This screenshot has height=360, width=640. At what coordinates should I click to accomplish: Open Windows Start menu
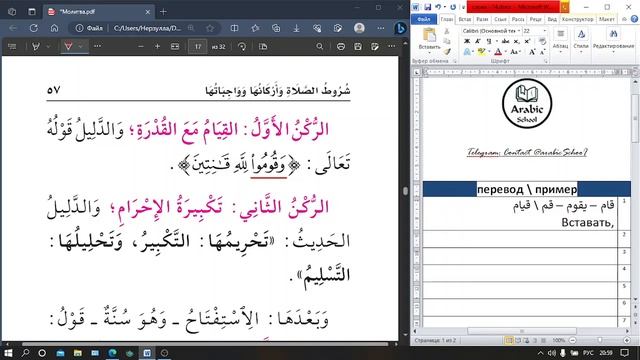tap(8, 353)
